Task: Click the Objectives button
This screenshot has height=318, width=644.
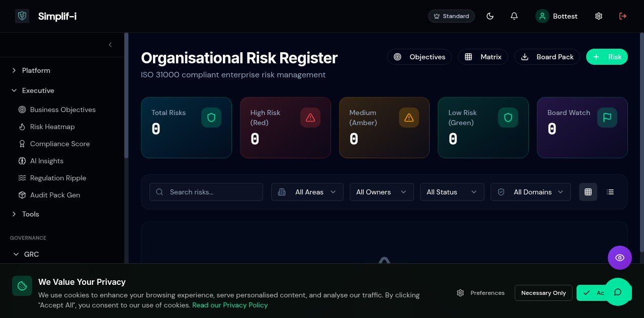Action: click(x=419, y=57)
